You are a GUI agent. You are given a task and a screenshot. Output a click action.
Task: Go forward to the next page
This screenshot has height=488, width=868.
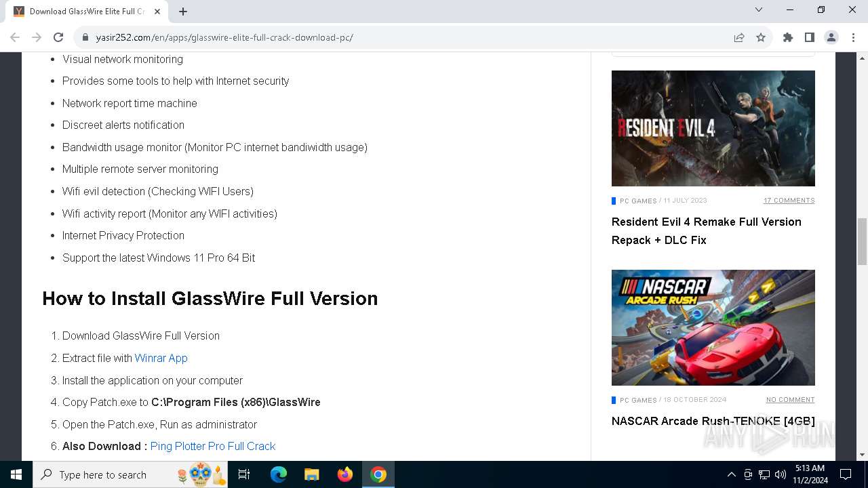(x=37, y=37)
